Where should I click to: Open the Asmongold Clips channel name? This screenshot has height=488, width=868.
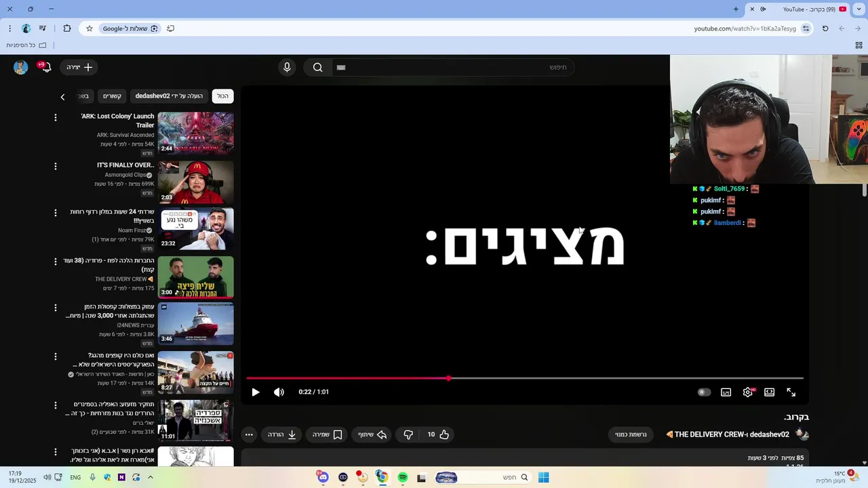click(x=125, y=175)
